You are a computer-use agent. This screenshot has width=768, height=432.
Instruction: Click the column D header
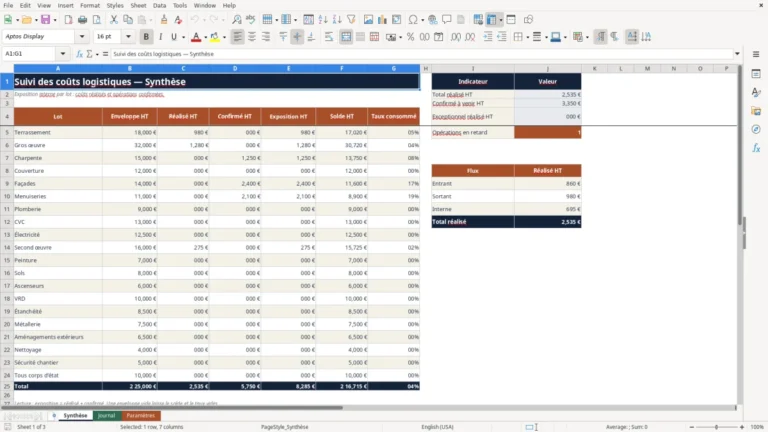pos(235,69)
